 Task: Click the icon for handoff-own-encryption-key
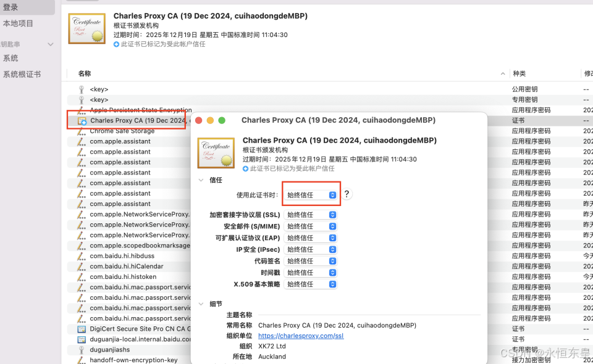click(x=82, y=360)
